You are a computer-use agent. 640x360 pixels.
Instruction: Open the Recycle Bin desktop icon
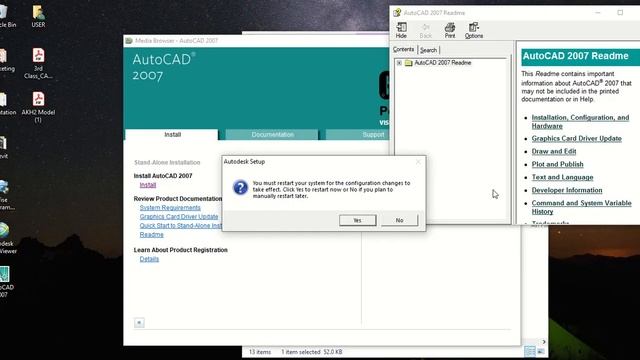point(6,16)
